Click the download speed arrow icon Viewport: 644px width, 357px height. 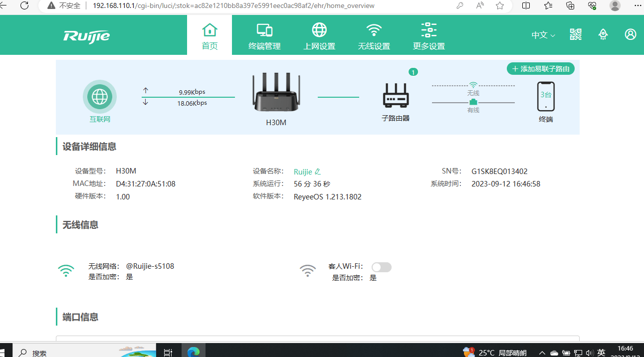click(x=146, y=102)
